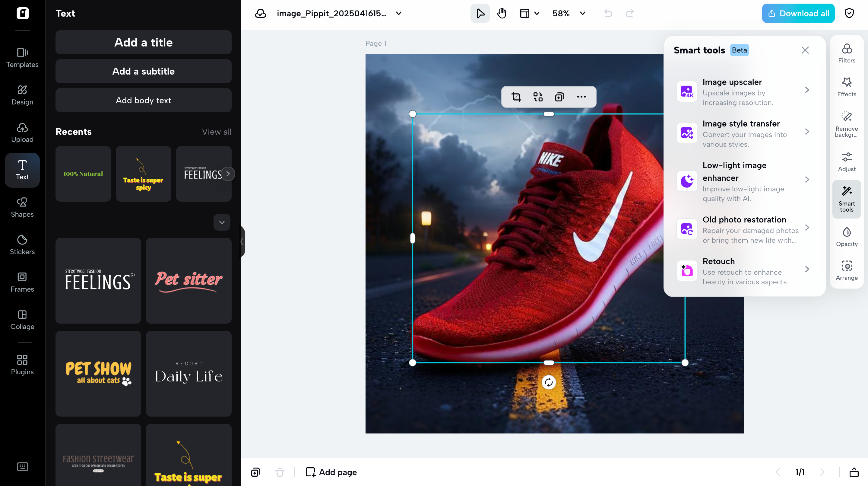Screen dimensions: 868x486
Task: Open the Adjust panel
Action: (x=847, y=161)
